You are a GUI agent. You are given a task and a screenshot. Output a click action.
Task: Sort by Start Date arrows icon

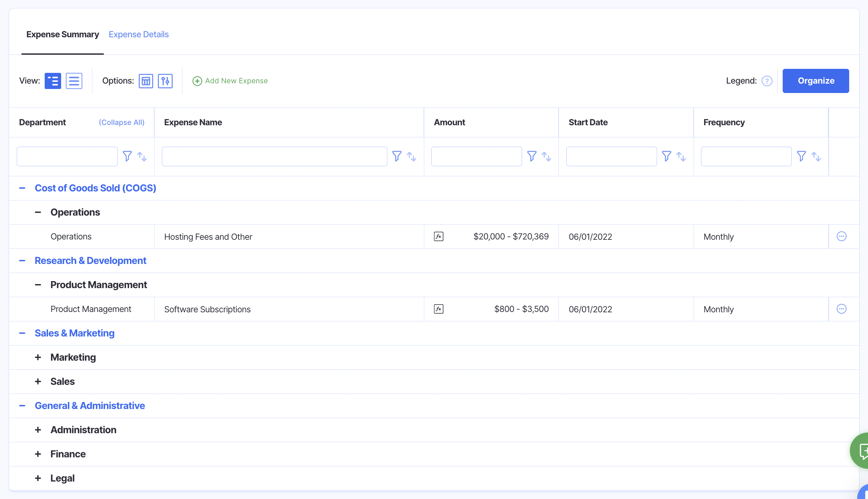click(x=681, y=156)
